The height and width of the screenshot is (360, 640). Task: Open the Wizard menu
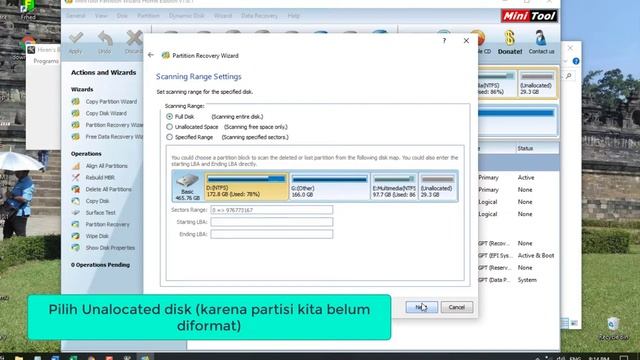223,16
